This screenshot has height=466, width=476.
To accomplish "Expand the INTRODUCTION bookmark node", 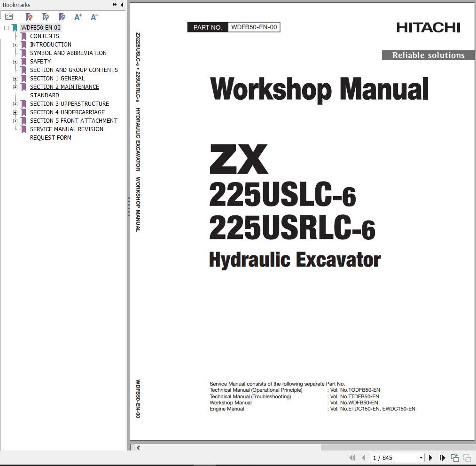I will point(15,45).
